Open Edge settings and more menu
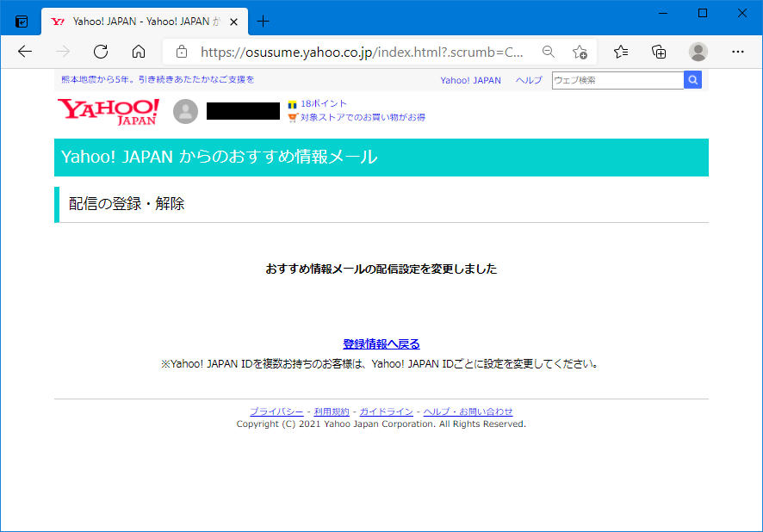Viewport: 763px width, 532px height. [x=736, y=52]
